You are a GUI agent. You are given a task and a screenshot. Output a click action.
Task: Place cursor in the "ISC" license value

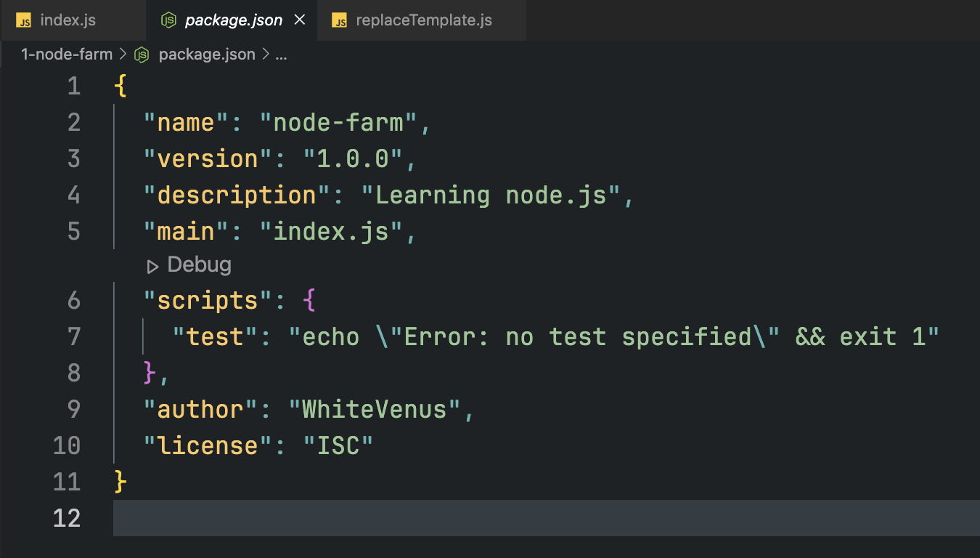pyautogui.click(x=338, y=445)
